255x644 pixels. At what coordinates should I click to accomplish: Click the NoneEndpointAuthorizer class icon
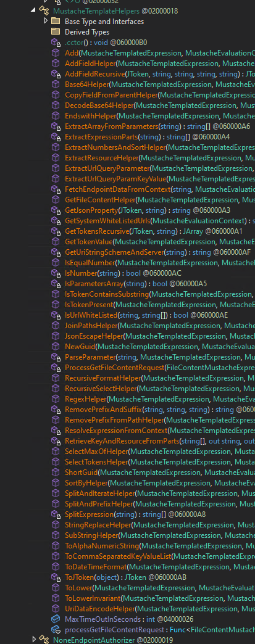[x=44, y=640]
